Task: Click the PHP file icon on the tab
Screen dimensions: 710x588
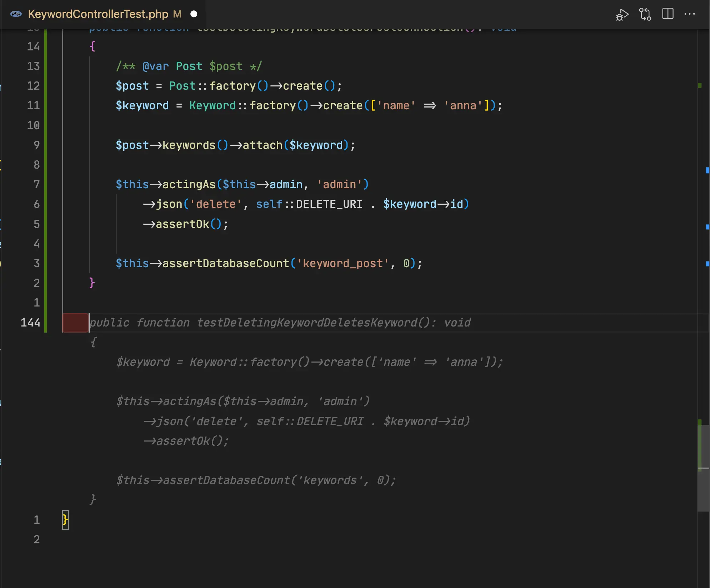Action: [16, 14]
